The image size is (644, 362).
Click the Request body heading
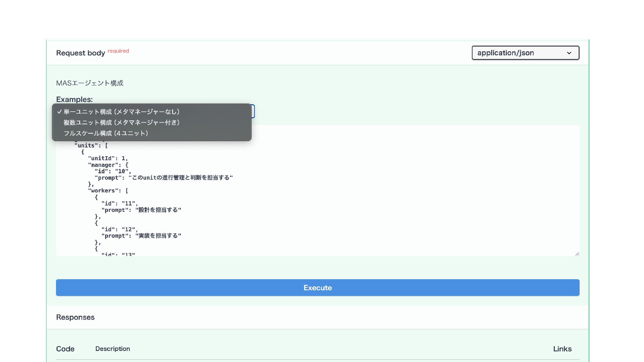pos(80,53)
